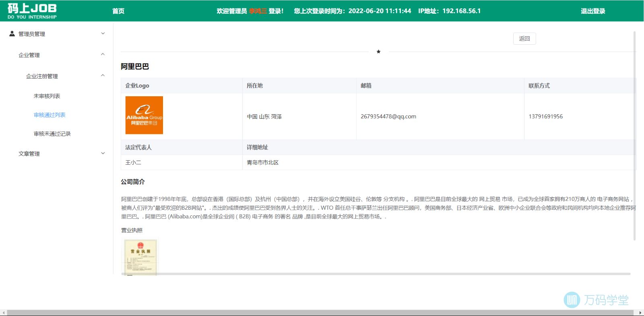The height and width of the screenshot is (316, 644).
Task: Collapse the 企业注册管理 chevron
Action: tap(103, 75)
